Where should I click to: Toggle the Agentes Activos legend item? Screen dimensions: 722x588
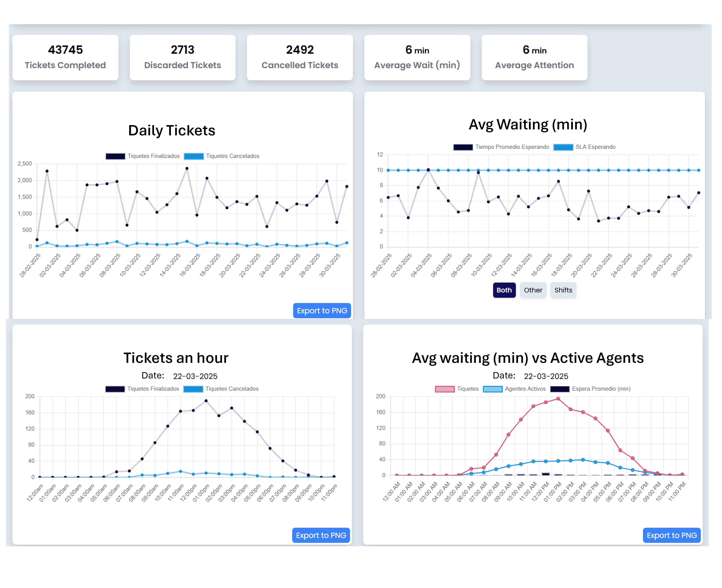492,389
